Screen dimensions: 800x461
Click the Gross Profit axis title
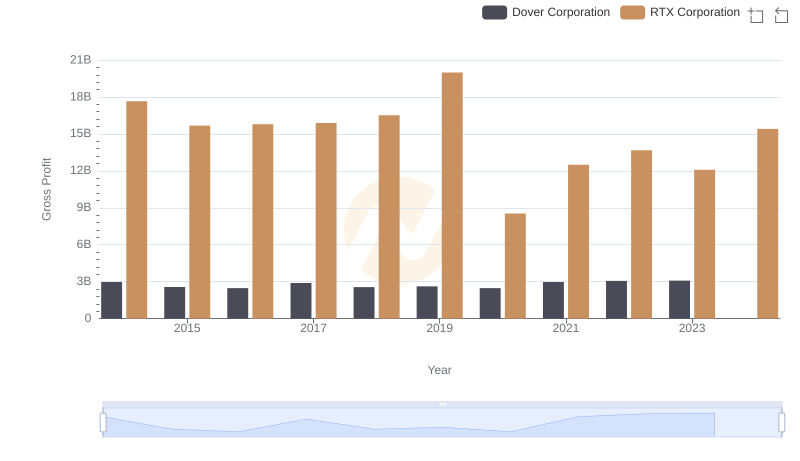[x=46, y=189]
